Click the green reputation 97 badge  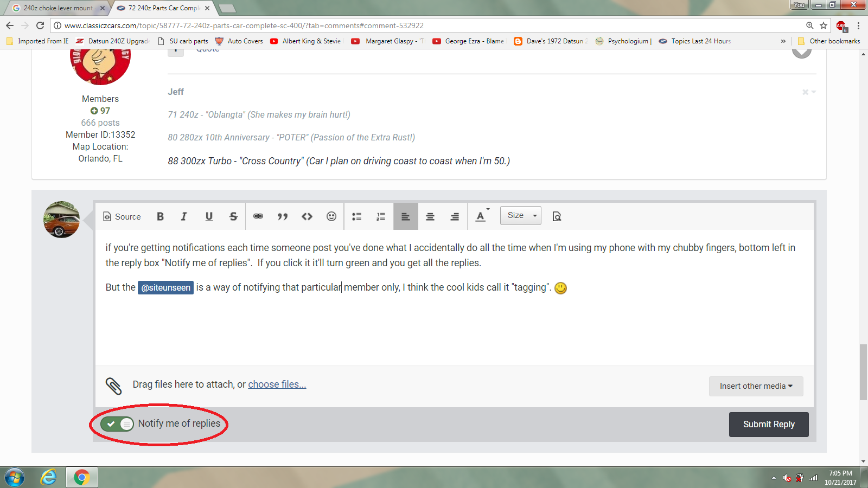[x=100, y=111]
